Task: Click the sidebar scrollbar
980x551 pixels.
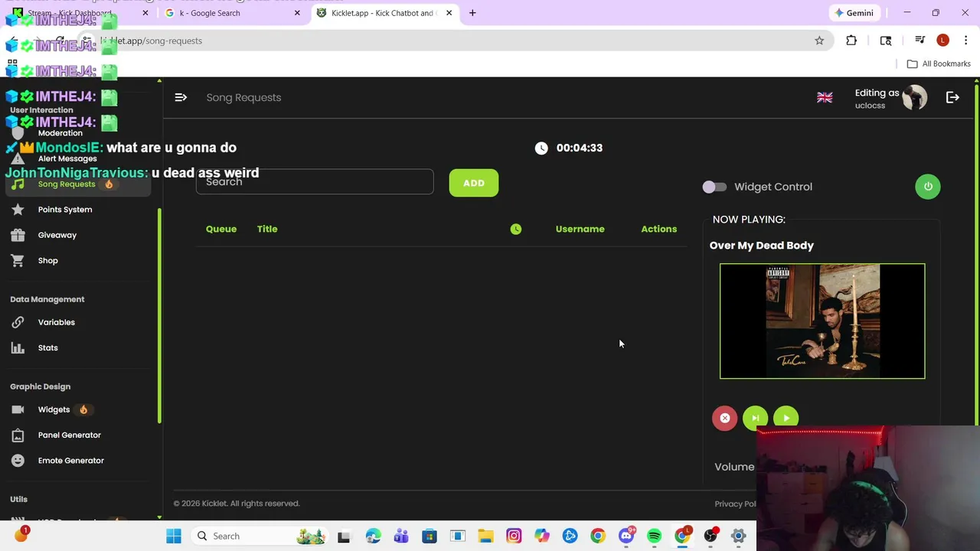Action: coord(159,315)
